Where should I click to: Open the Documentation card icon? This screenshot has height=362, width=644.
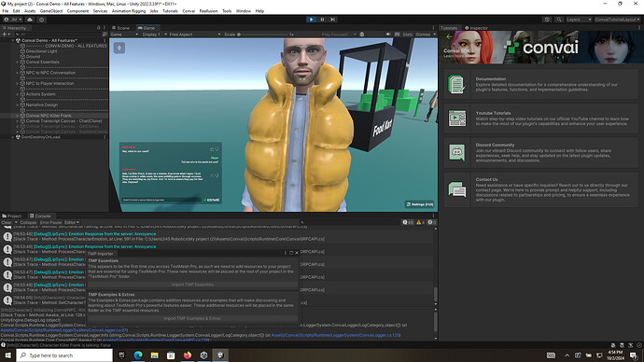[456, 84]
